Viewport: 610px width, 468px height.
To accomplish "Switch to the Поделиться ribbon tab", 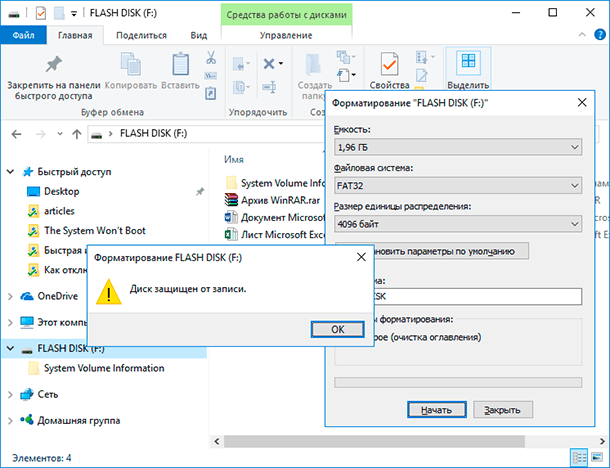I will 141,35.
